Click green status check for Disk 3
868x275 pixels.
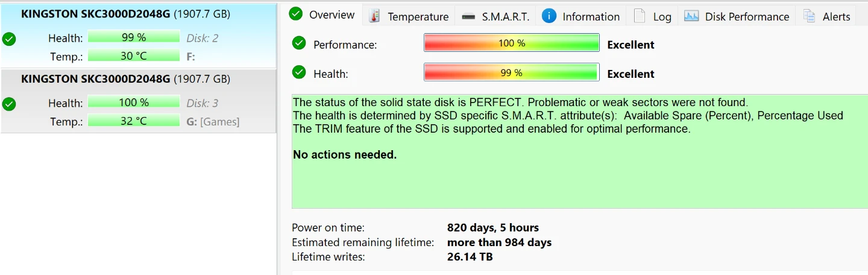coord(9,104)
